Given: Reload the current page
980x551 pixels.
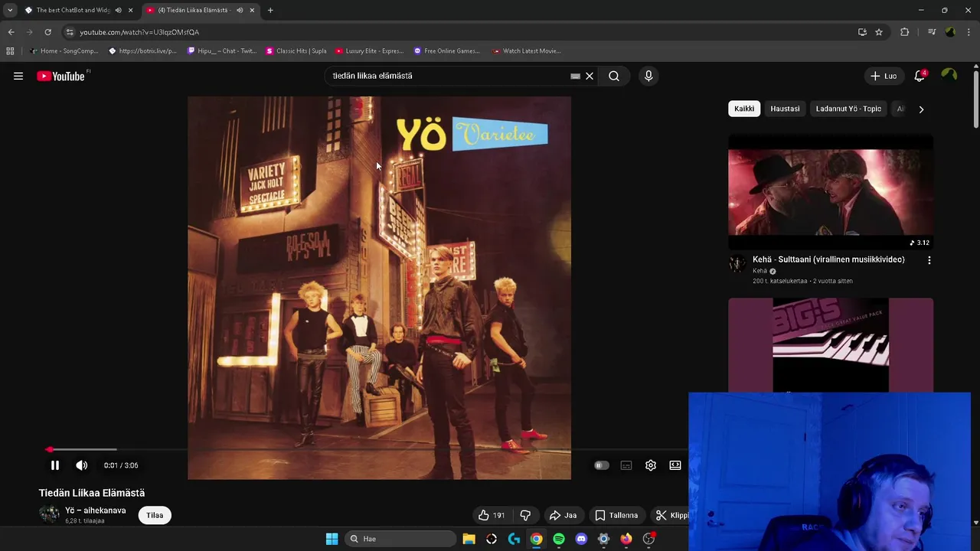Looking at the screenshot, I should [x=47, y=32].
